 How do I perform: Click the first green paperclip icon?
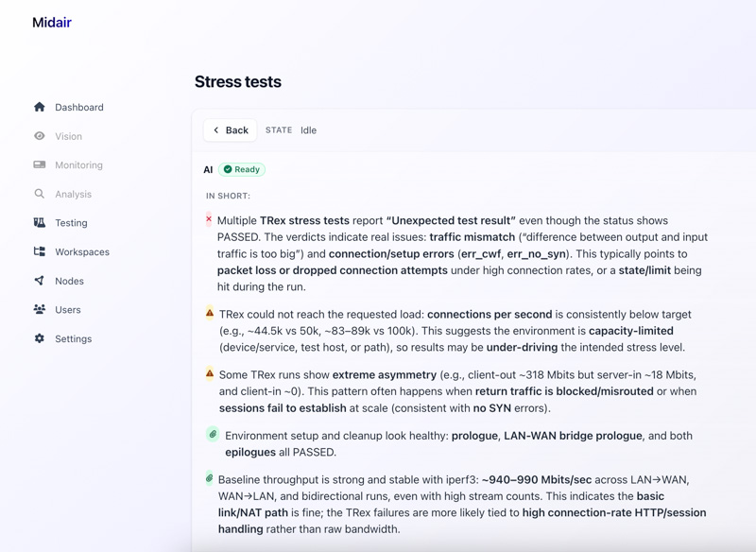[x=213, y=435]
